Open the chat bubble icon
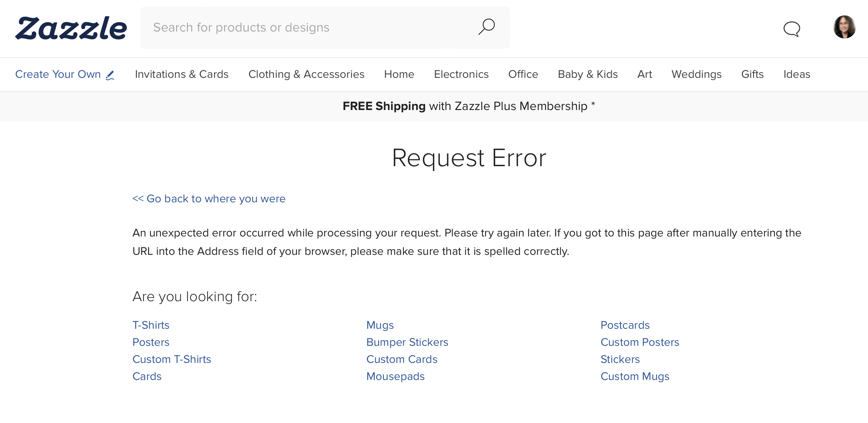Viewport: 868px width, 423px height. tap(791, 29)
